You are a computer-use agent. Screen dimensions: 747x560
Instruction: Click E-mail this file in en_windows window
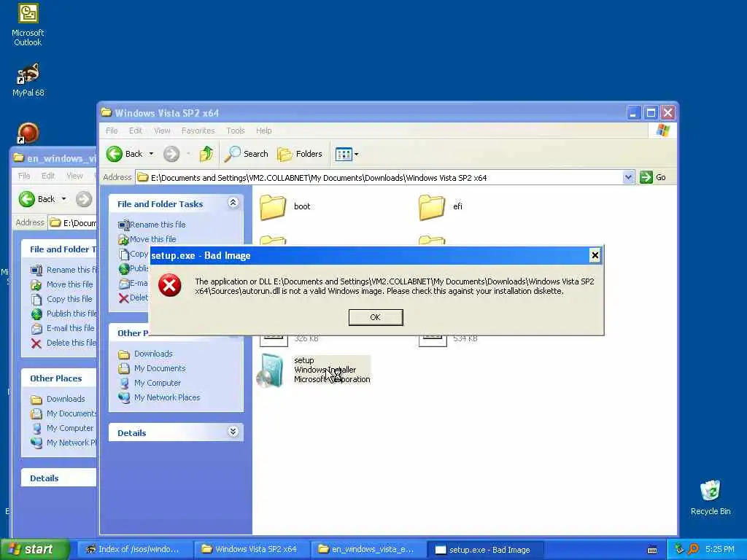coord(63,328)
